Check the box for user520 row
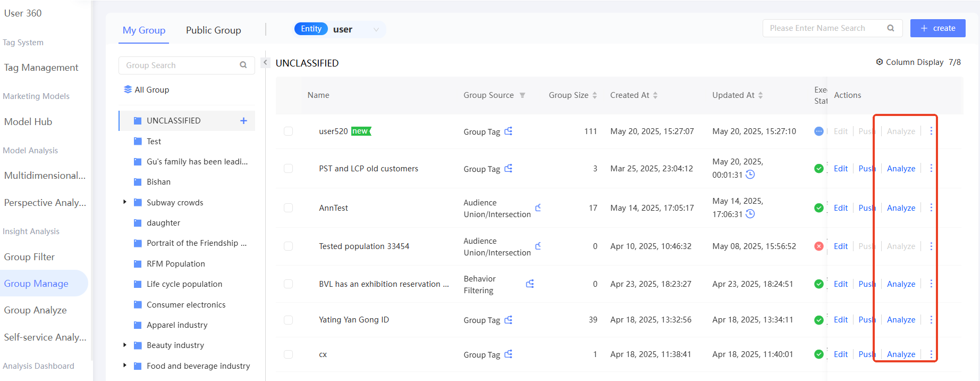The image size is (980, 381). (288, 131)
